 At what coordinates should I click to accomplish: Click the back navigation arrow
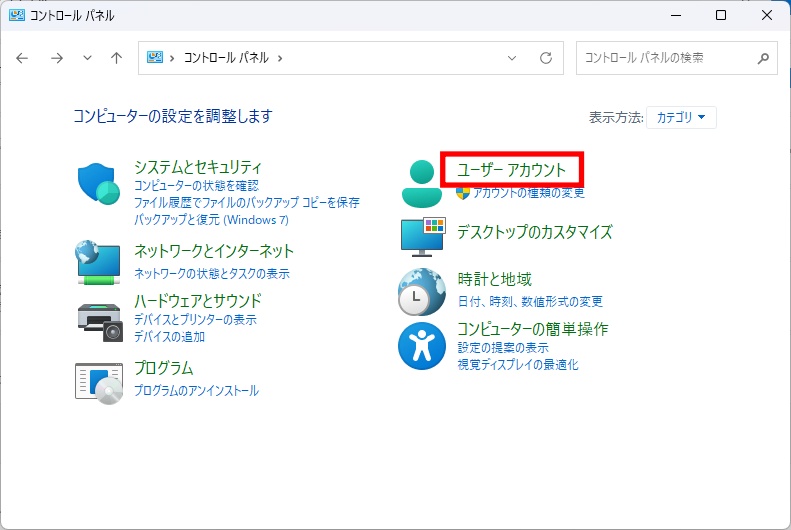(x=23, y=58)
